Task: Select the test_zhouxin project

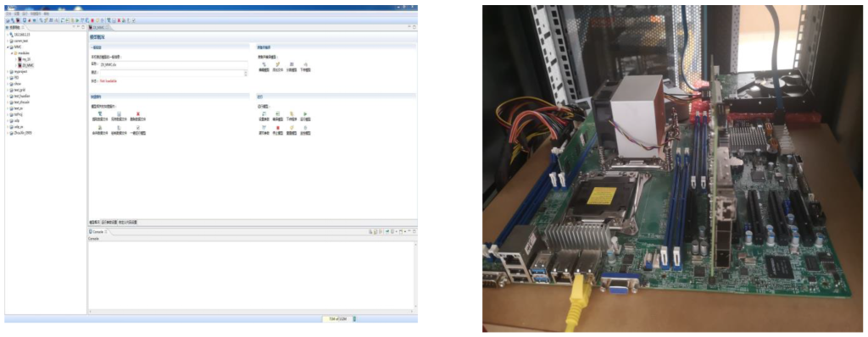Action: coord(20,102)
